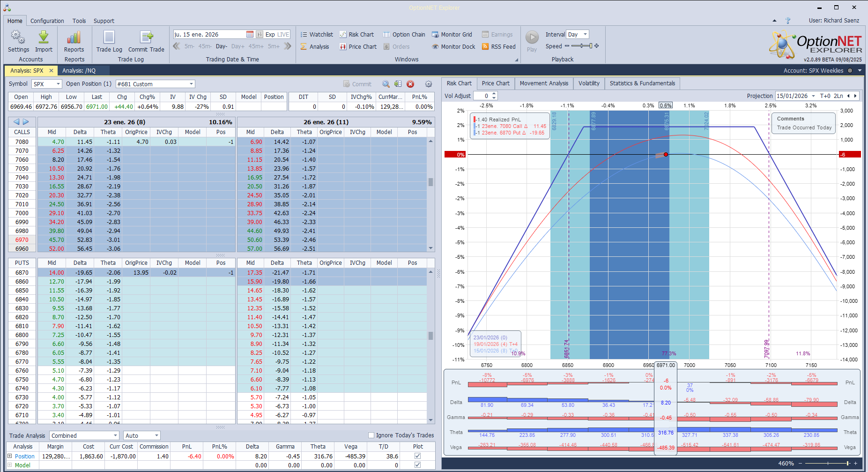This screenshot has width=868, height=472.
Task: Switch to the Volatility tab
Action: (589, 83)
